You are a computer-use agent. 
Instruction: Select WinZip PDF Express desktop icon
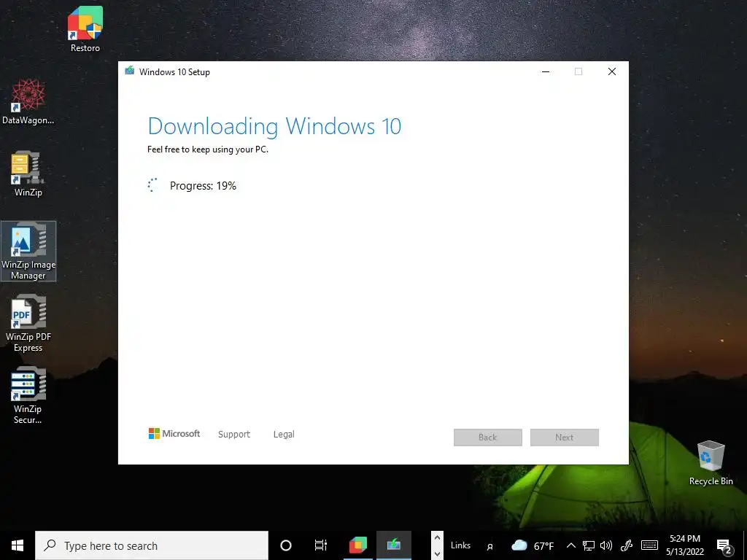point(28,323)
